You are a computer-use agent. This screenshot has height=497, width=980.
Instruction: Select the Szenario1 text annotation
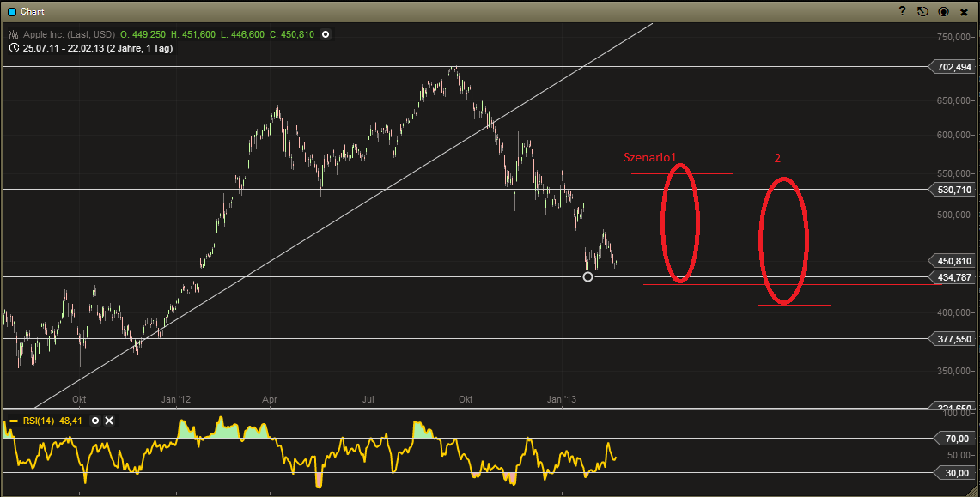tap(650, 157)
